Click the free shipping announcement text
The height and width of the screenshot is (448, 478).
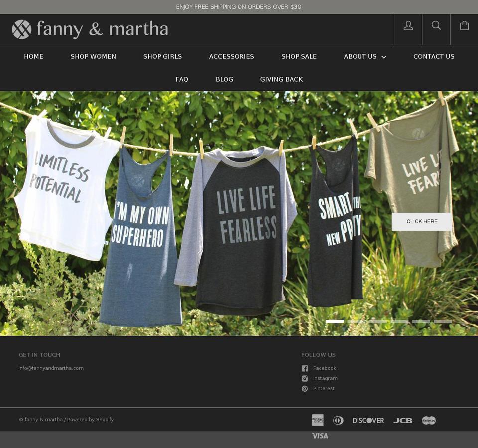(x=239, y=7)
